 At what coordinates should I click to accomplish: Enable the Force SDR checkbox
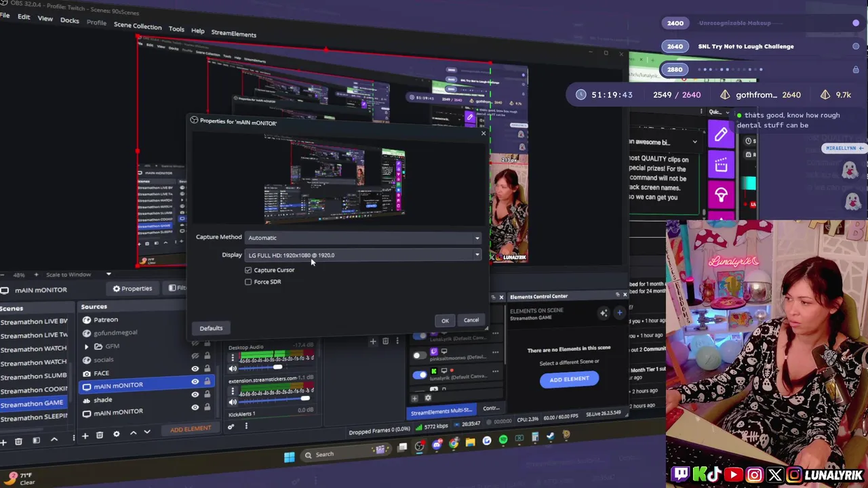point(248,282)
